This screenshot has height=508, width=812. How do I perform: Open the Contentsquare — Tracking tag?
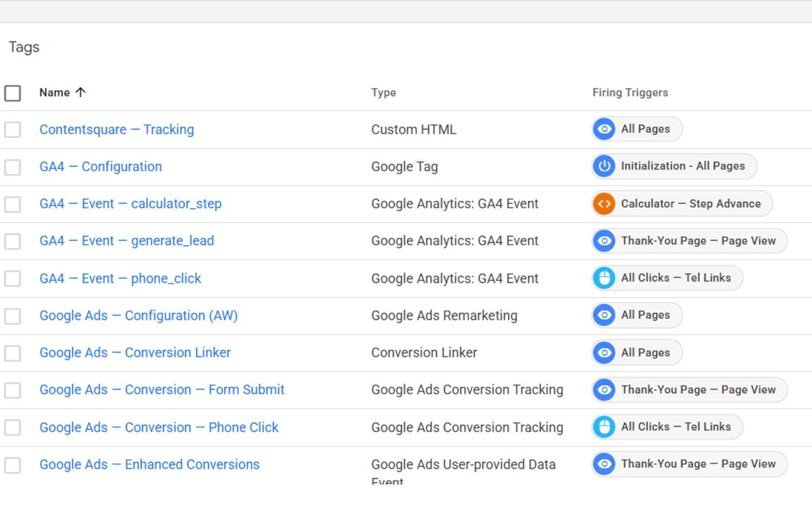116,129
